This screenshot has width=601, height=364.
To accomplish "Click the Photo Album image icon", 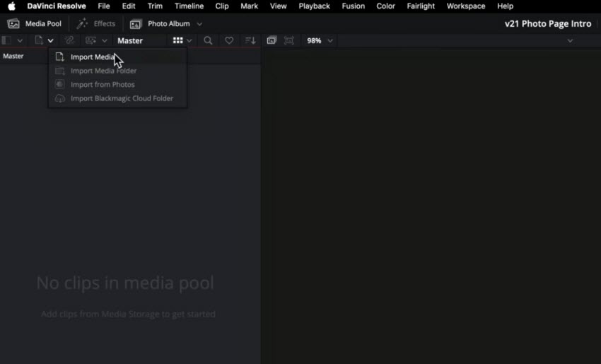I will click(x=135, y=24).
